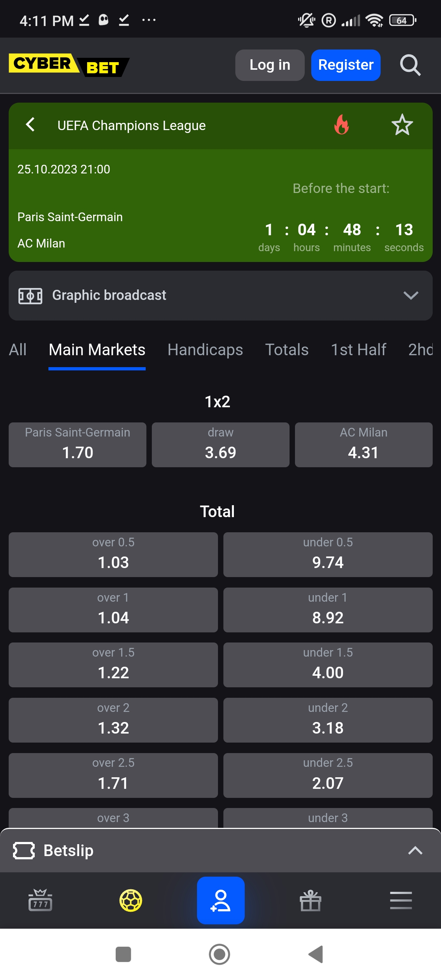This screenshot has width=441, height=980.
Task: Switch to the Handicaps tab
Action: pos(205,350)
